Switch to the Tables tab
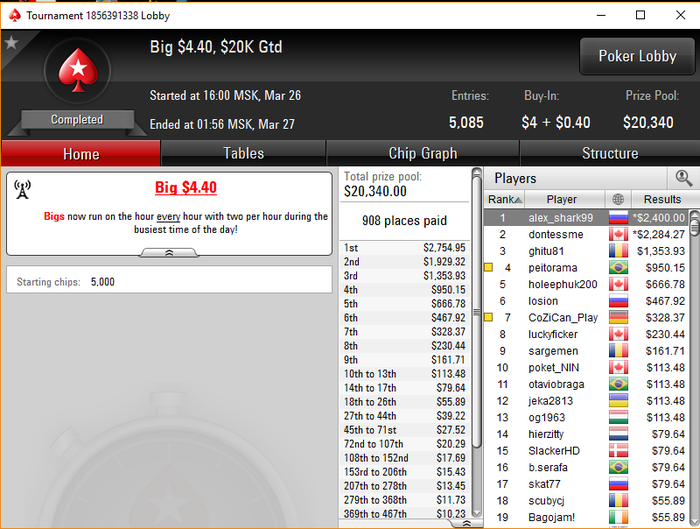This screenshot has height=529, width=700. 243,153
